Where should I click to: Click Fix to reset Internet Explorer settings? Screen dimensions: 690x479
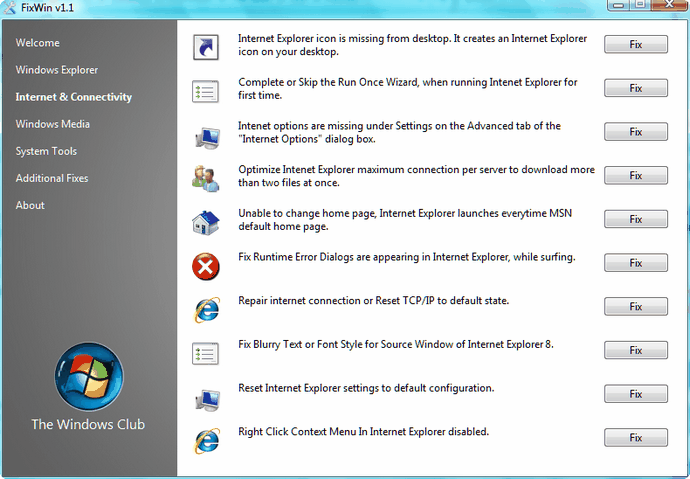point(636,394)
